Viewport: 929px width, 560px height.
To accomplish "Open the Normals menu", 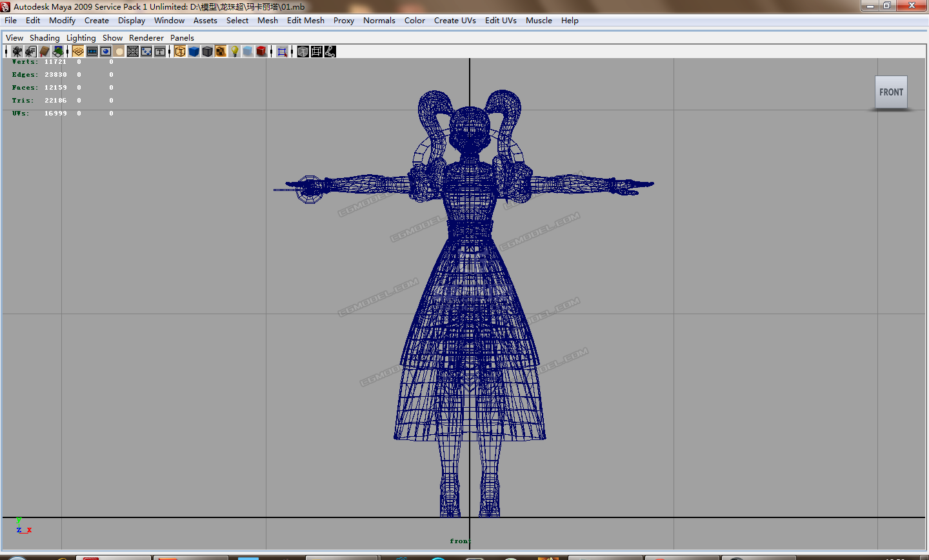I will coord(379,20).
